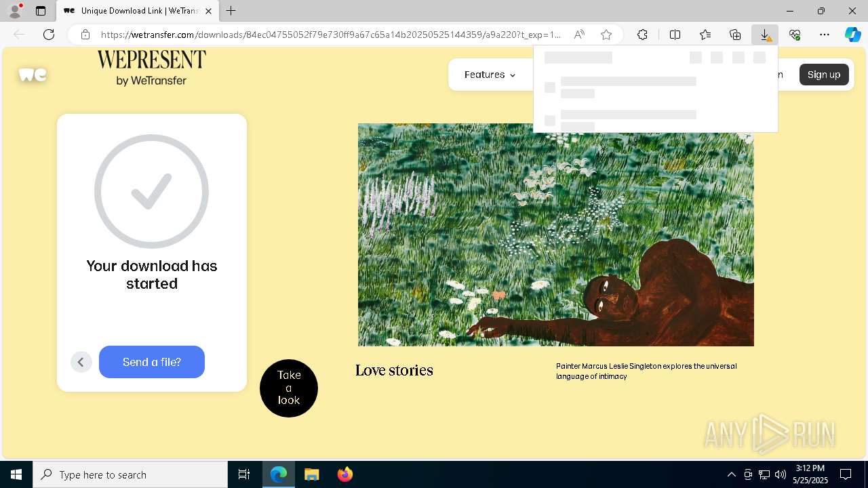Open the Windows Start menu
The width and height of the screenshot is (868, 488).
click(x=16, y=474)
